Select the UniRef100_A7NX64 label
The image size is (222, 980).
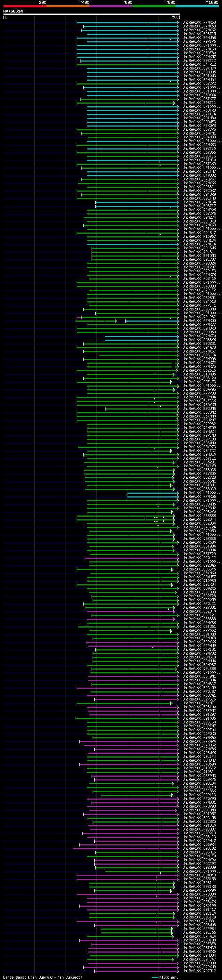pos(199,202)
